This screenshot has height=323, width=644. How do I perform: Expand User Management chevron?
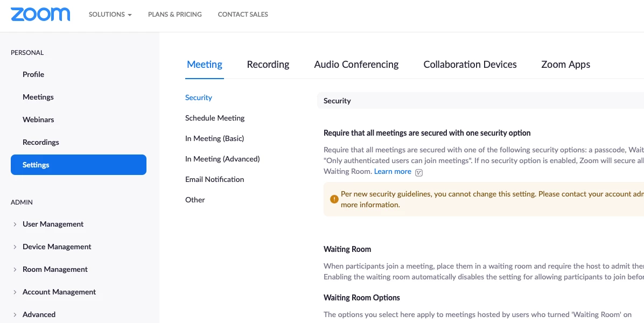[x=15, y=224]
